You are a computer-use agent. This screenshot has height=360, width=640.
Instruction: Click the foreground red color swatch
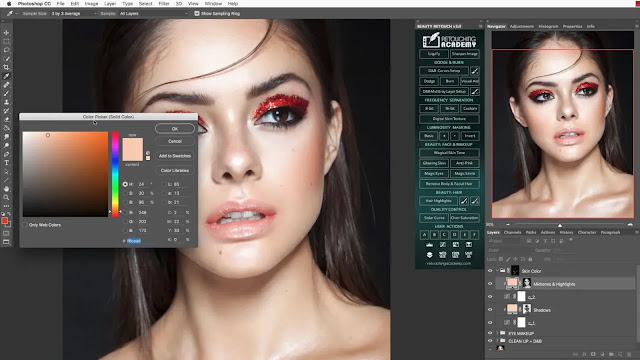point(4,221)
